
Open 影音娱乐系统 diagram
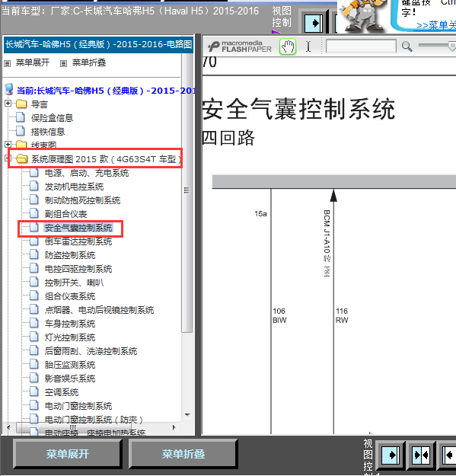70,379
